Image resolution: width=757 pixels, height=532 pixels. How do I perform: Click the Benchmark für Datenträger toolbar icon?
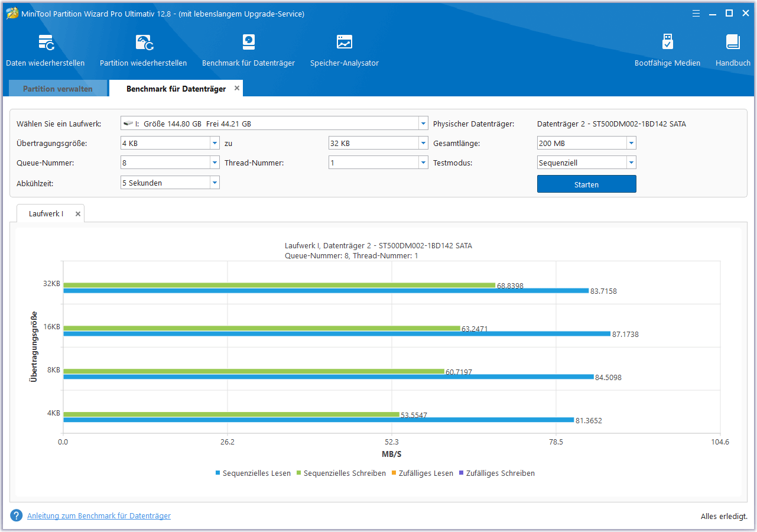pyautogui.click(x=248, y=43)
